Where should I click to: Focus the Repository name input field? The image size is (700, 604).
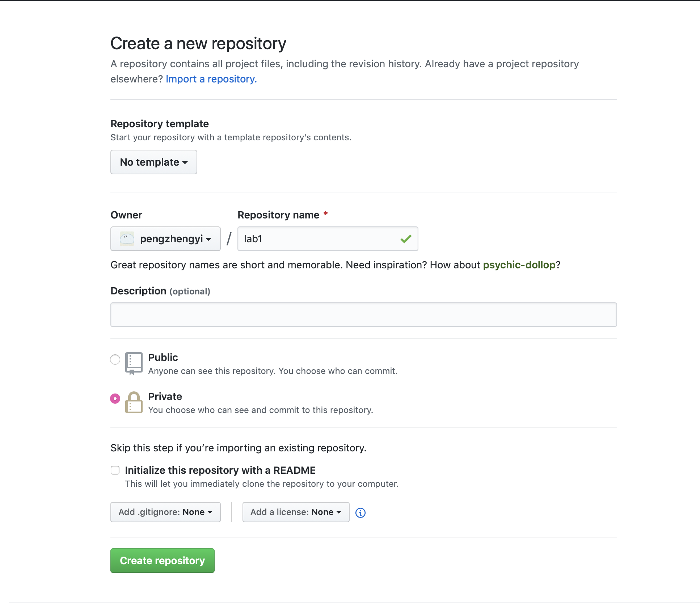(x=319, y=239)
